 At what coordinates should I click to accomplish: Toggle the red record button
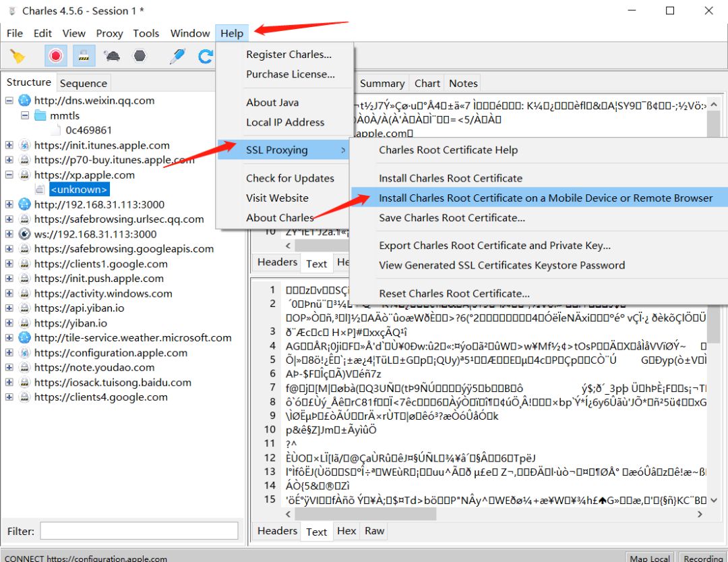pos(56,56)
